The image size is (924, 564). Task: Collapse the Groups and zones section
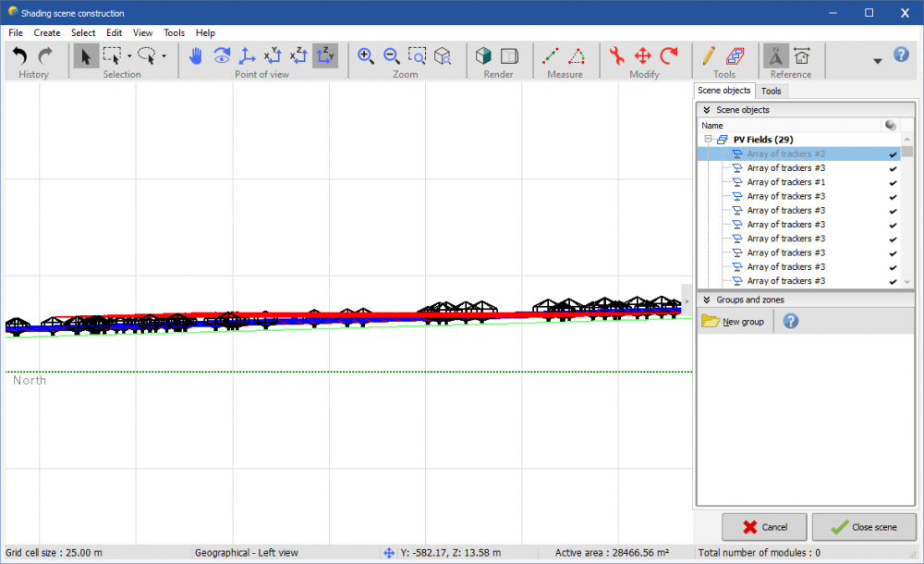pos(707,300)
